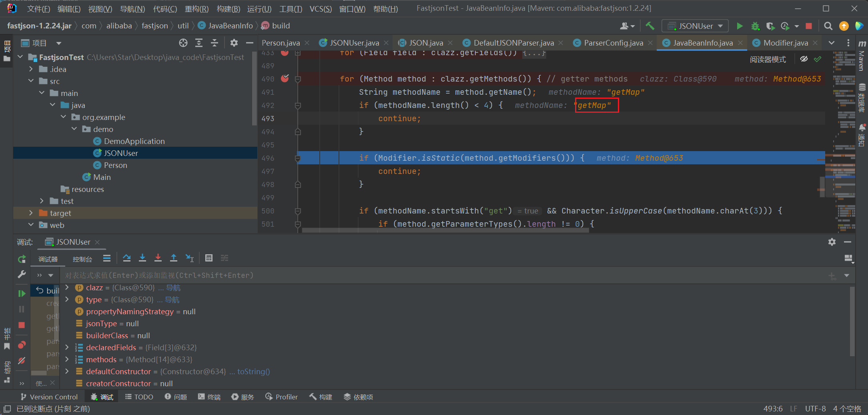Build project with the hammer icon
This screenshot has height=415, width=868.
click(x=650, y=26)
